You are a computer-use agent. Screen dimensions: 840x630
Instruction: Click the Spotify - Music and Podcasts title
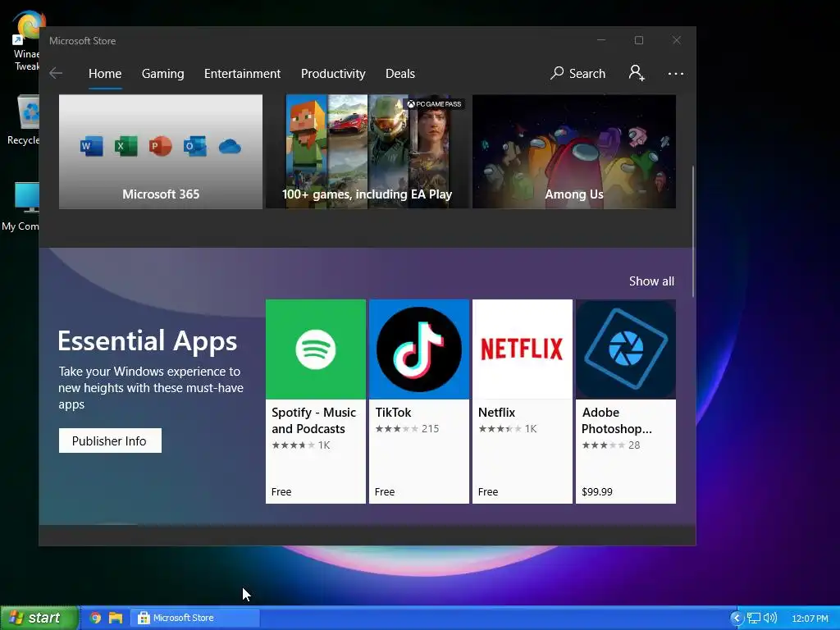tap(313, 421)
